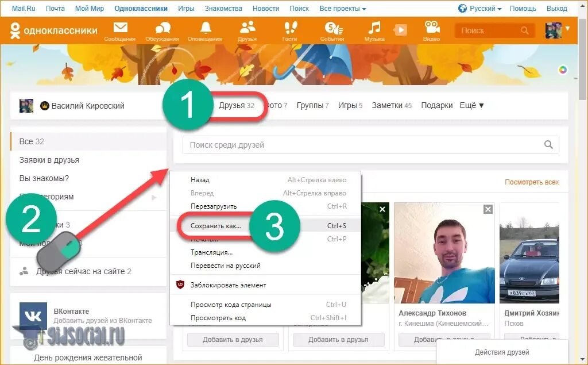Open the Гости footprints icon
588x365 pixels.
pos(290,32)
